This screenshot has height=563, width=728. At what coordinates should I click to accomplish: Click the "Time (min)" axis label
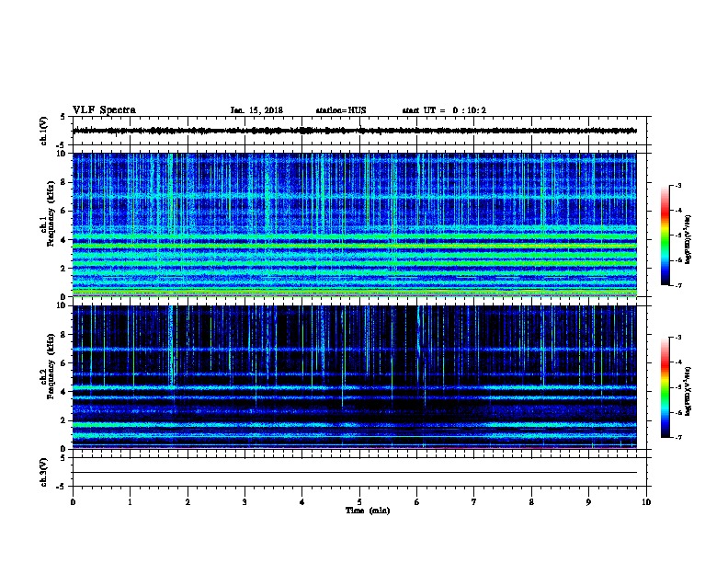tap(368, 511)
